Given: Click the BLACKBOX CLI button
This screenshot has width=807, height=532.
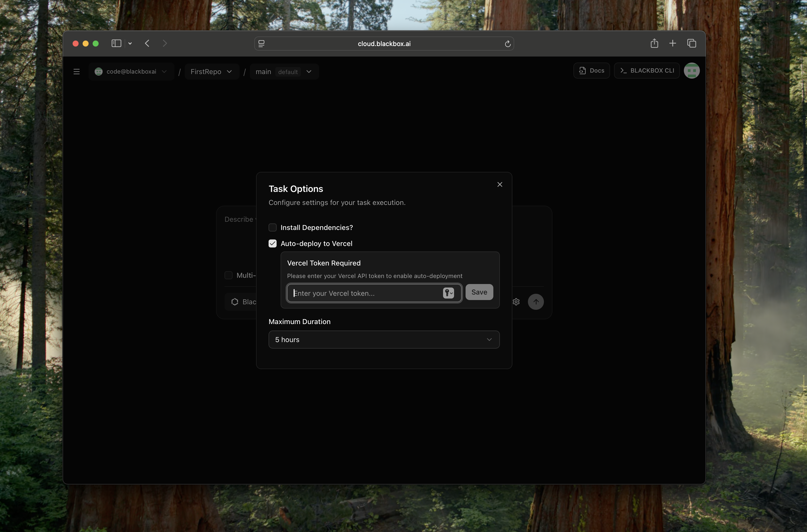Looking at the screenshot, I should [x=646, y=70].
